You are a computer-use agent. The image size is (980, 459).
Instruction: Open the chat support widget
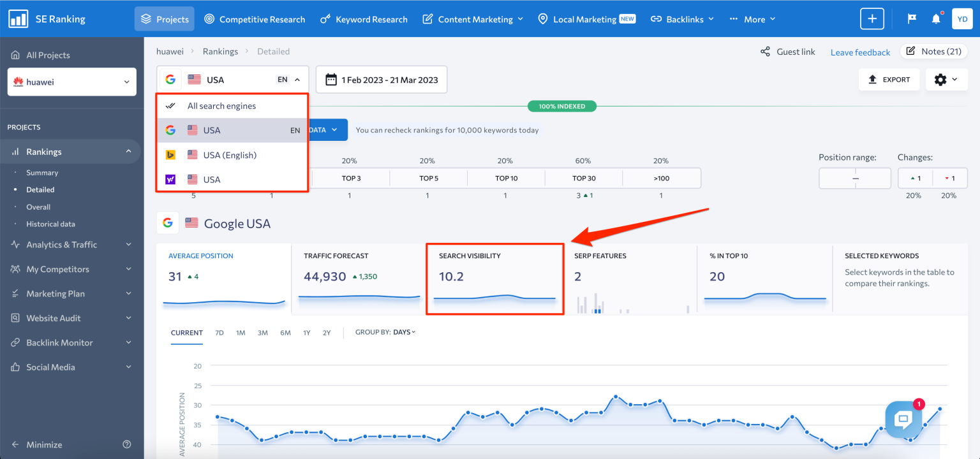[903, 419]
